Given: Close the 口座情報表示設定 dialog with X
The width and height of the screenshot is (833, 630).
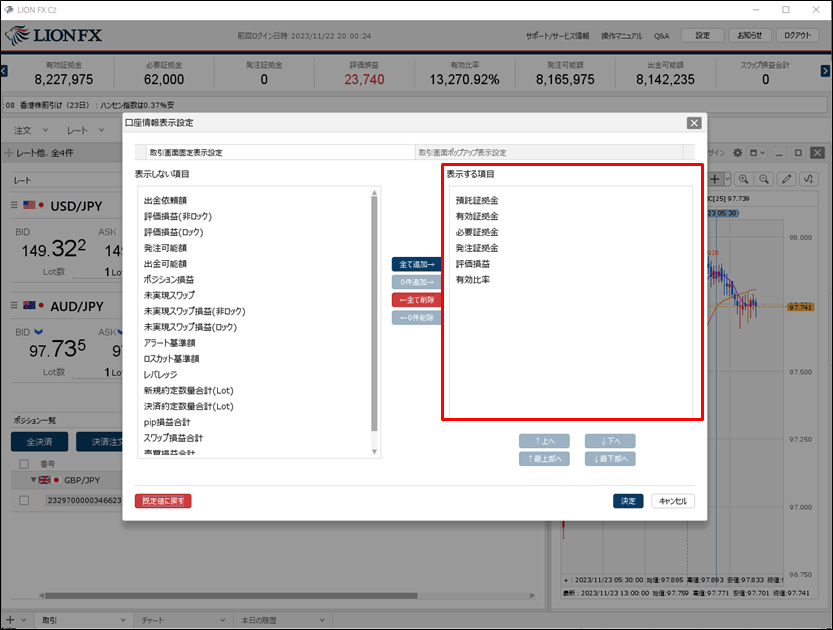Looking at the screenshot, I should pyautogui.click(x=694, y=123).
